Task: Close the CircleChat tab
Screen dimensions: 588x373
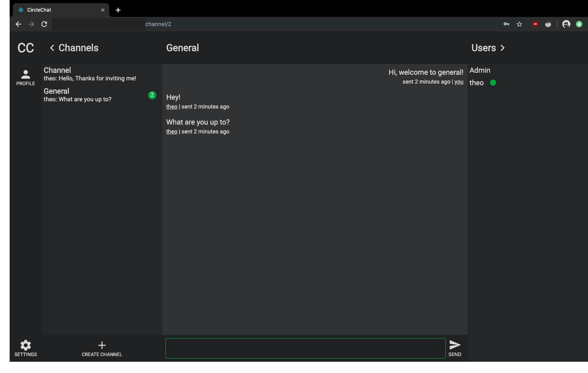Action: click(103, 10)
